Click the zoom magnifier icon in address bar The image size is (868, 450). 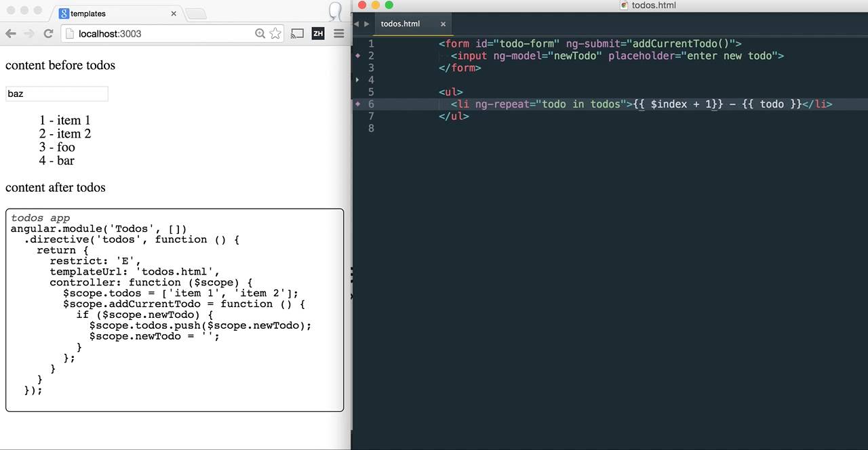[260, 33]
